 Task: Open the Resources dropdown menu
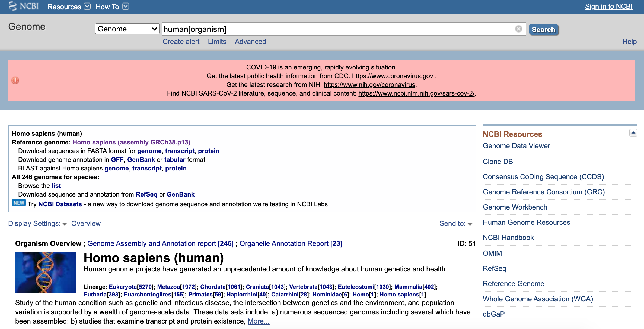click(69, 7)
